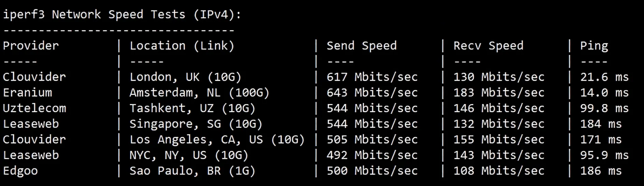Select the Uztelecom provider name
The image size is (644, 186).
point(34,108)
